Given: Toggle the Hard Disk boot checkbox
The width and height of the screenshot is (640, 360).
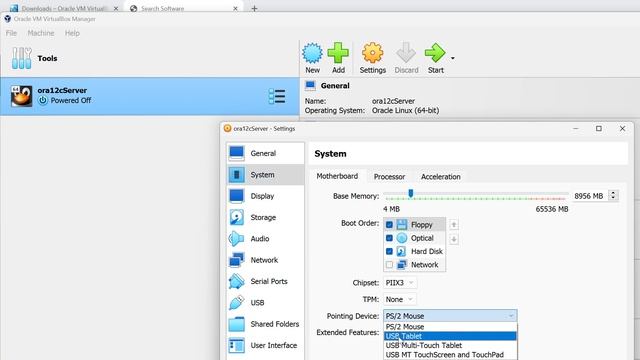Looking at the screenshot, I should click(x=389, y=251).
